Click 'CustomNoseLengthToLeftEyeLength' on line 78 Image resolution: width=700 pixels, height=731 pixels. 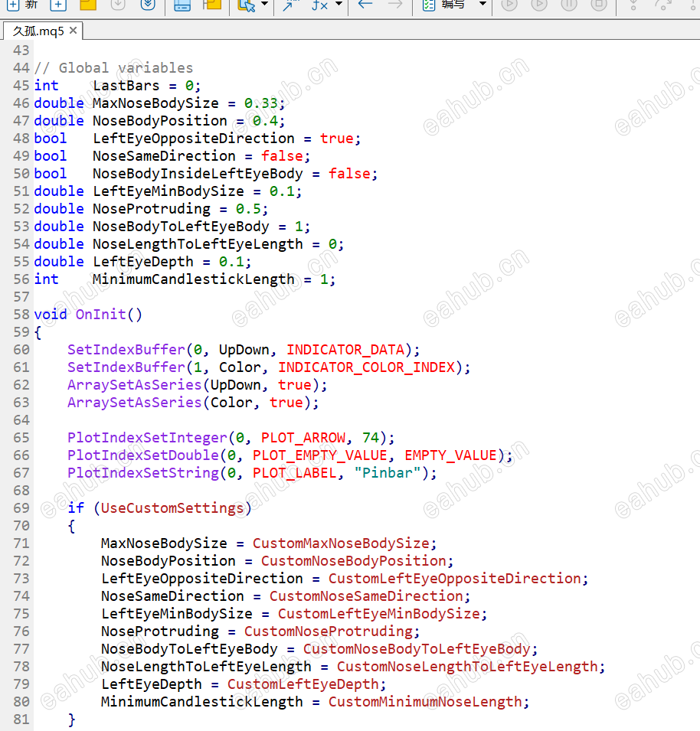coord(467,667)
